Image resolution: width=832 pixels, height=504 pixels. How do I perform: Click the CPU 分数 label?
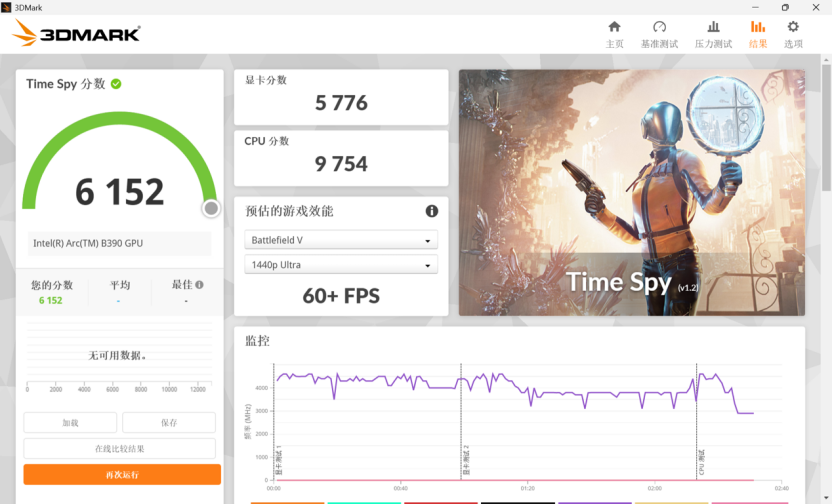(267, 141)
